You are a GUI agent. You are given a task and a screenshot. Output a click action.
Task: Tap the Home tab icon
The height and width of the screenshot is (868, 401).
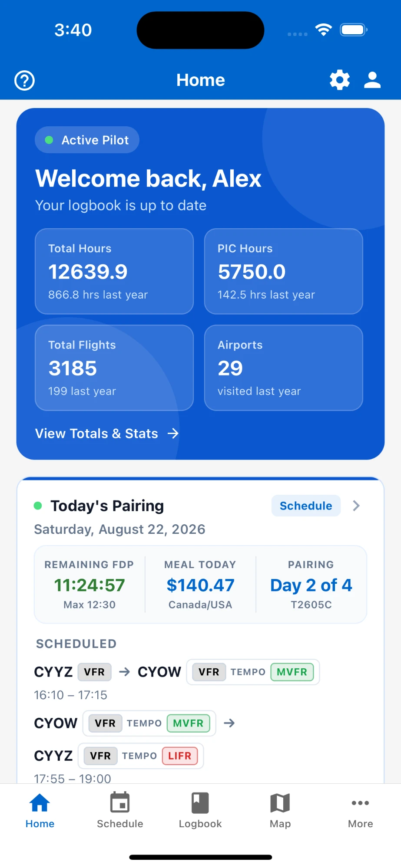40,802
